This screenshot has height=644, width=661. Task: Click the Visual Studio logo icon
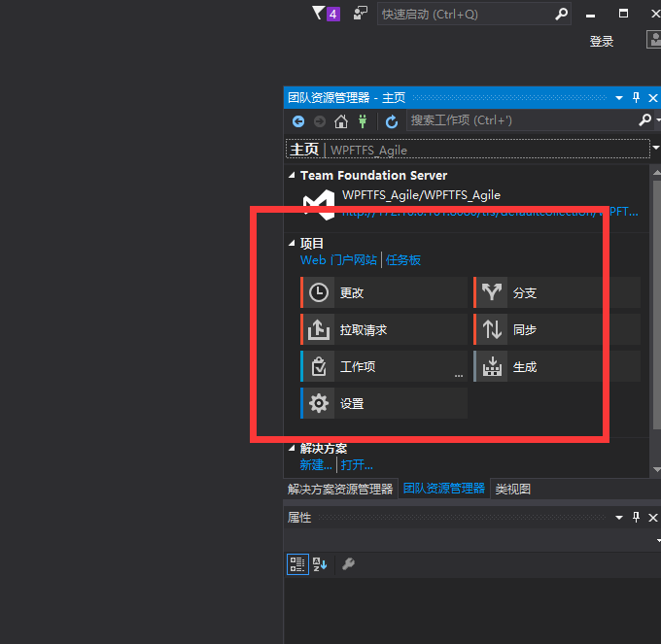point(319,205)
